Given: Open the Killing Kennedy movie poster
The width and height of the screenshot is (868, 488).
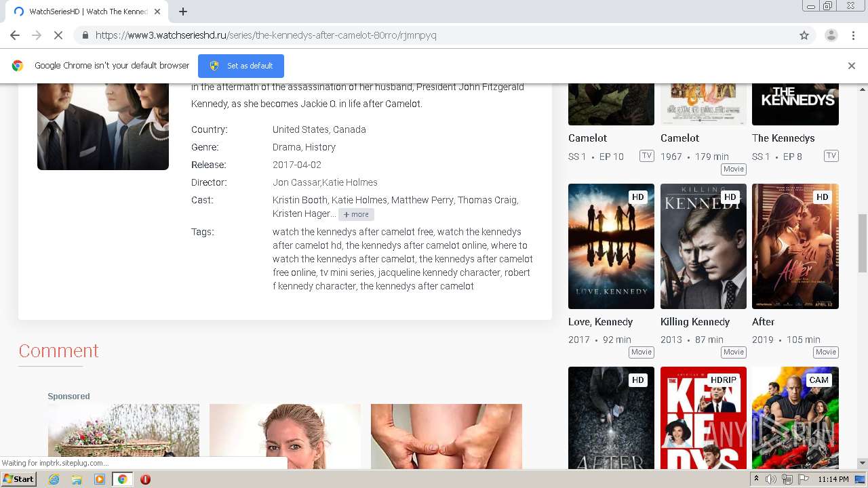Looking at the screenshot, I should [x=703, y=246].
